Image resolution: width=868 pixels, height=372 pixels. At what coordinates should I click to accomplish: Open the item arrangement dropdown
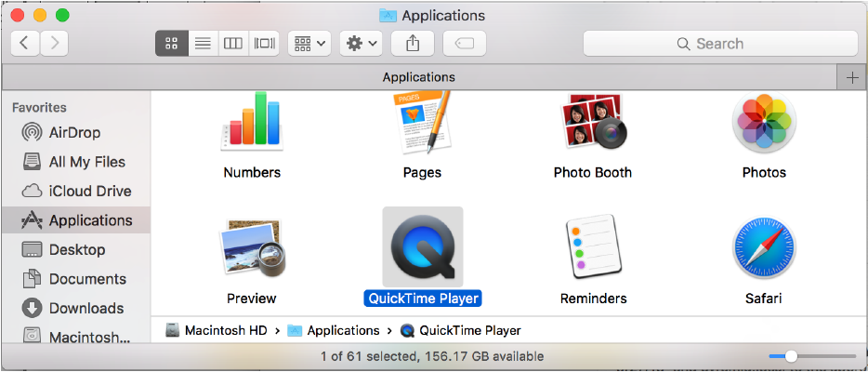[x=309, y=44]
